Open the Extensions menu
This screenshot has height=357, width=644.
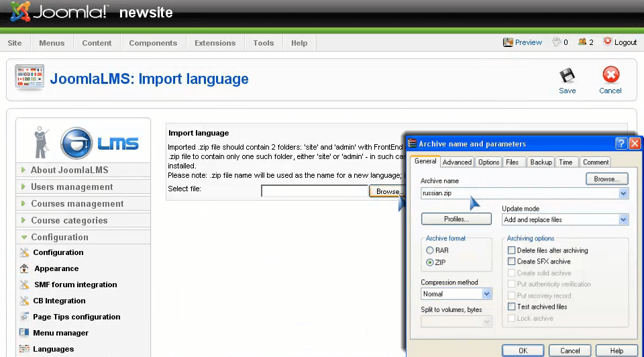click(x=215, y=43)
